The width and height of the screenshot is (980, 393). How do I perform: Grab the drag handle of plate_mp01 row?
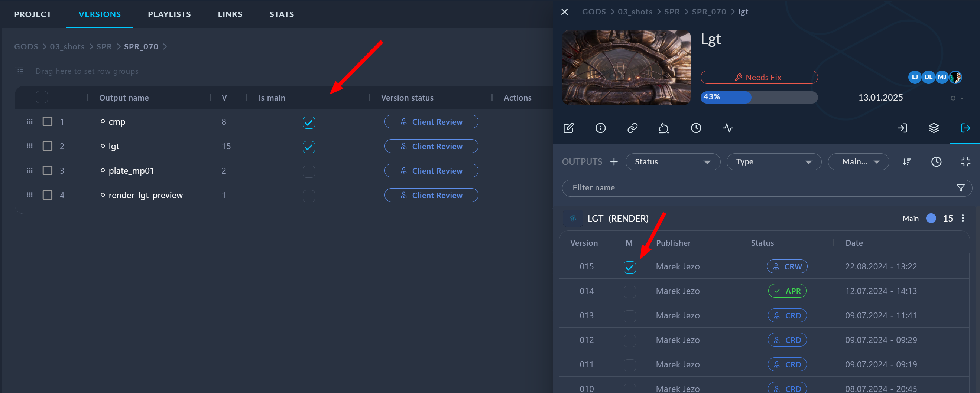pyautogui.click(x=30, y=171)
